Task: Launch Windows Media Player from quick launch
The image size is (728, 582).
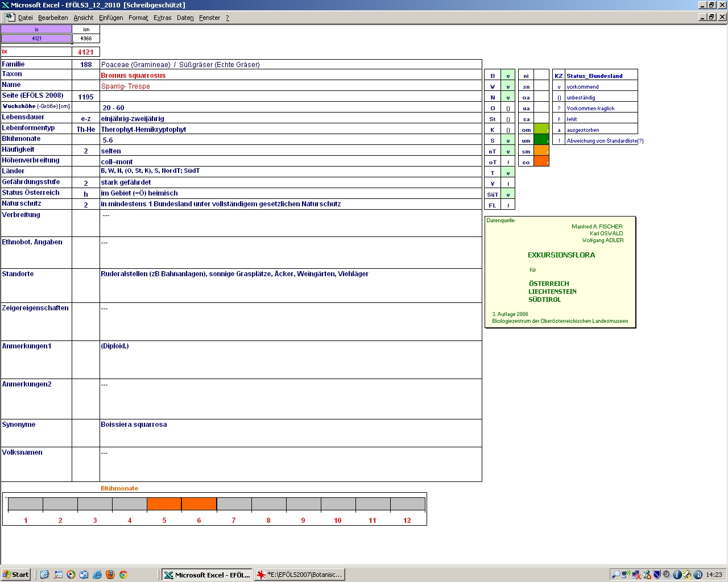Action: pos(71,575)
